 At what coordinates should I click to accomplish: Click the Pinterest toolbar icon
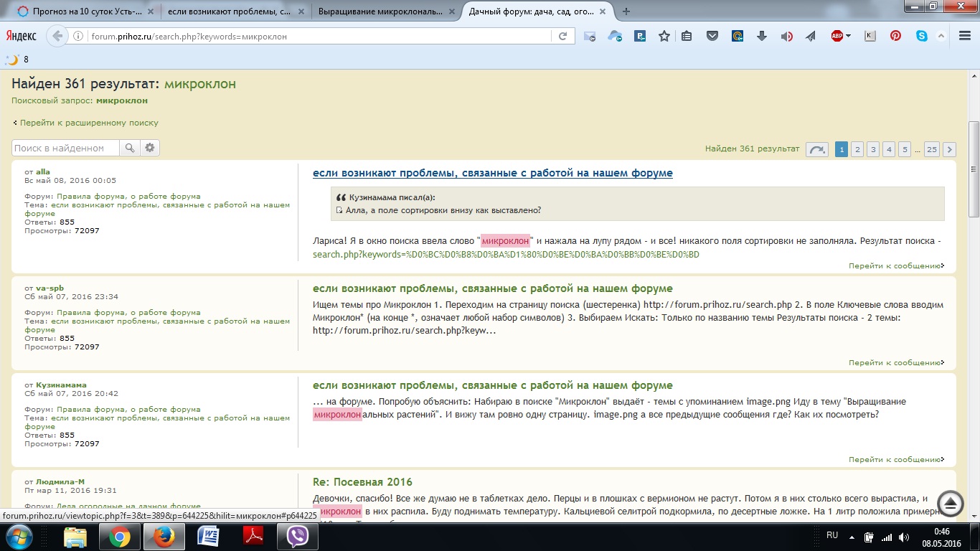pyautogui.click(x=895, y=36)
